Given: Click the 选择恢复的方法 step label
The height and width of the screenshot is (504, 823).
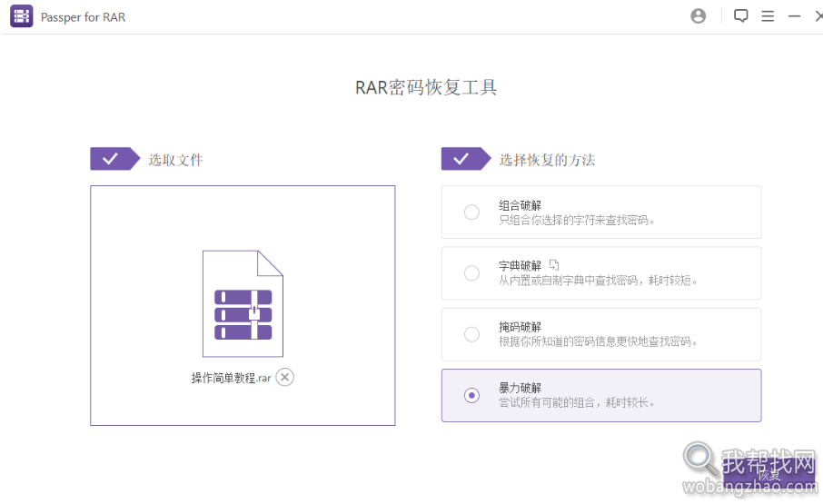Looking at the screenshot, I should point(547,160).
